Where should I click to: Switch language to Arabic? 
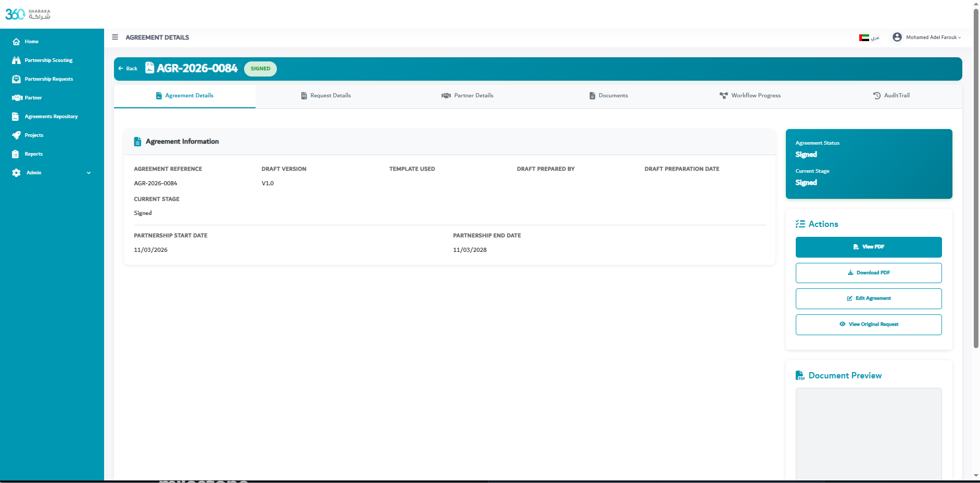coord(870,37)
